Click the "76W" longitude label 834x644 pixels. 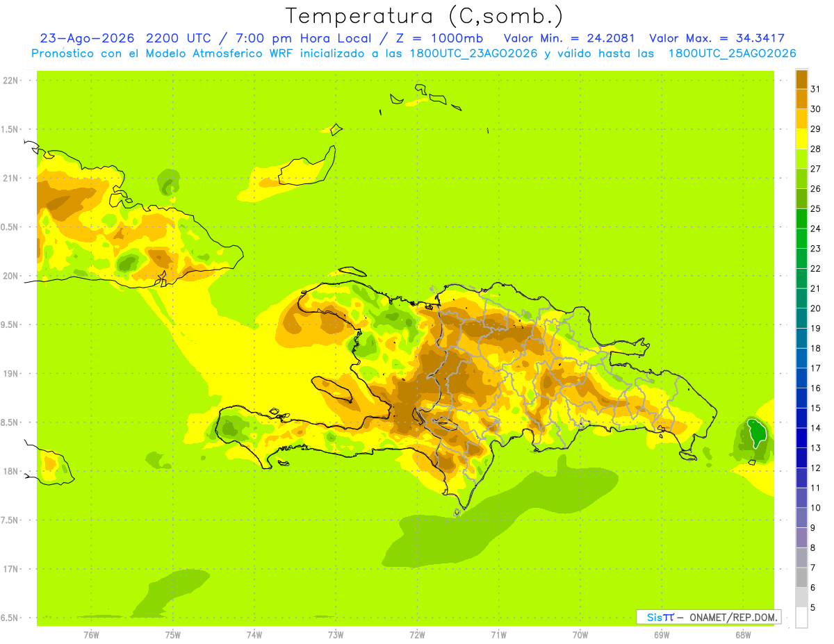90,635
